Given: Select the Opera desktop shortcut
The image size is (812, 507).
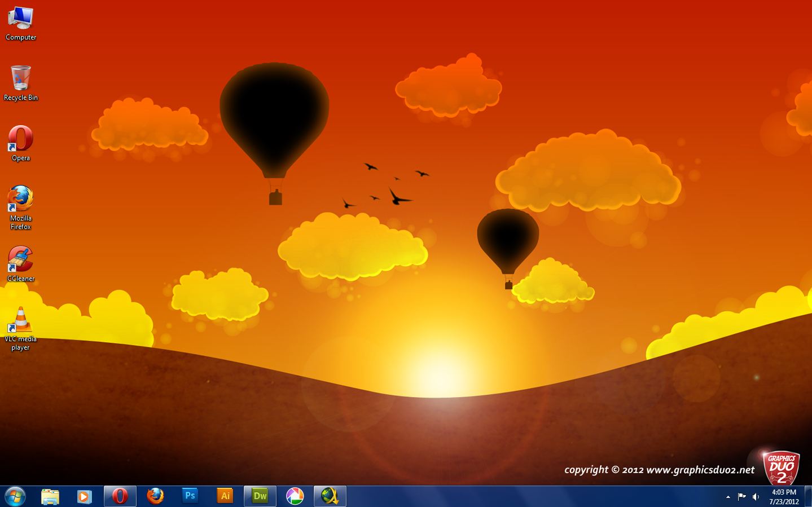Looking at the screenshot, I should click(x=21, y=144).
